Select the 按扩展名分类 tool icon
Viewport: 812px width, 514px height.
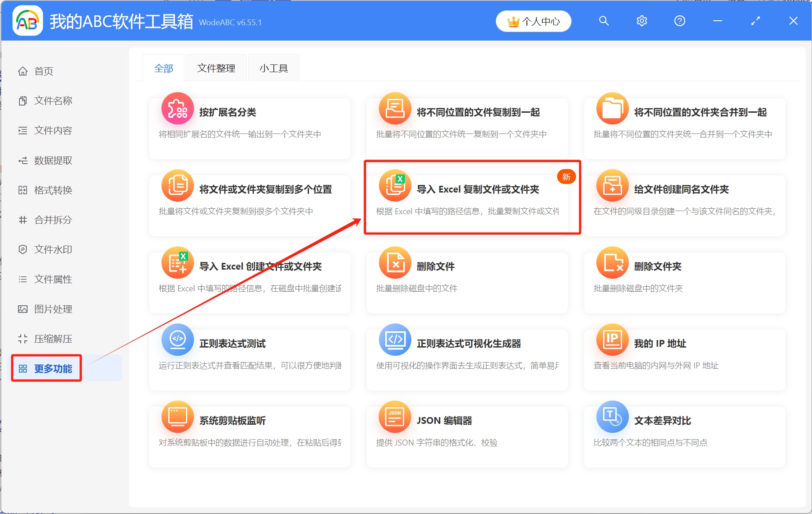click(x=177, y=108)
